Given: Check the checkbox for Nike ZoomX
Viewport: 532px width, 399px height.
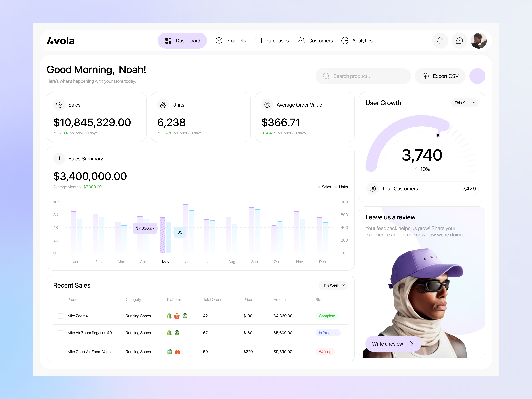Looking at the screenshot, I should pos(60,316).
